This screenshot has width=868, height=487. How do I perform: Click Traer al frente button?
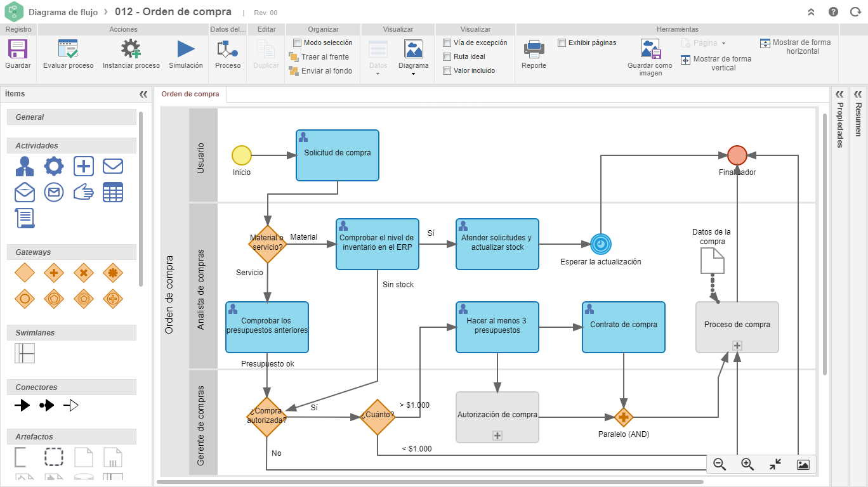(x=319, y=57)
